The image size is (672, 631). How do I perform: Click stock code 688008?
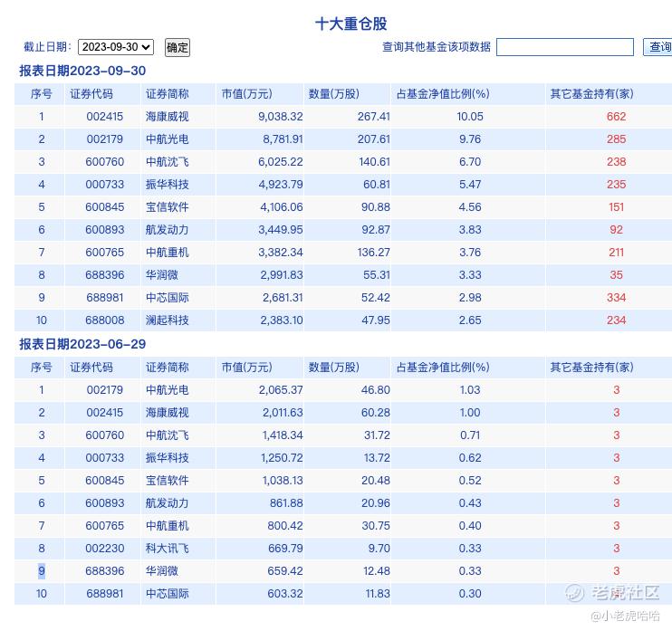pyautogui.click(x=104, y=320)
